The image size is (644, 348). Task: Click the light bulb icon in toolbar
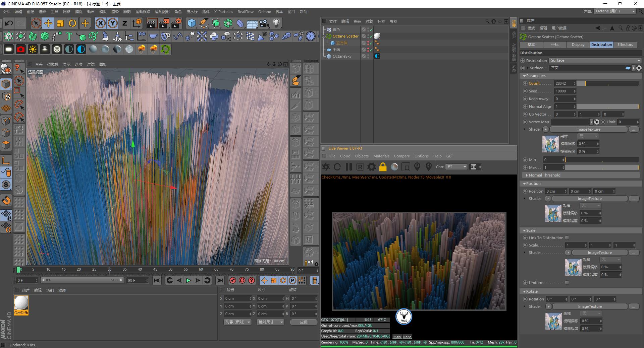276,23
